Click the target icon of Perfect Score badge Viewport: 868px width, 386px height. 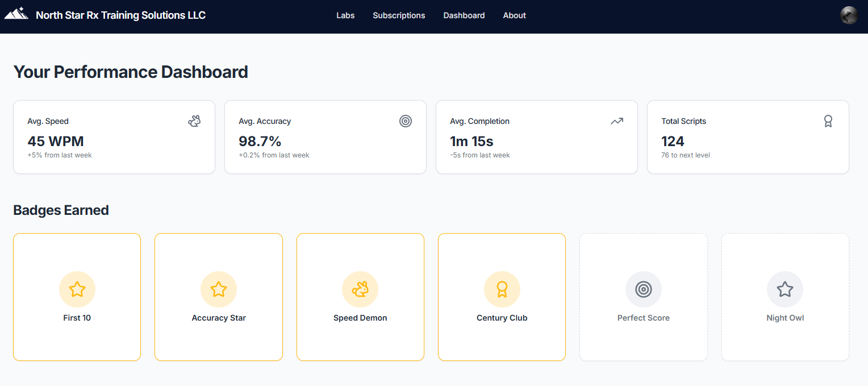point(644,289)
